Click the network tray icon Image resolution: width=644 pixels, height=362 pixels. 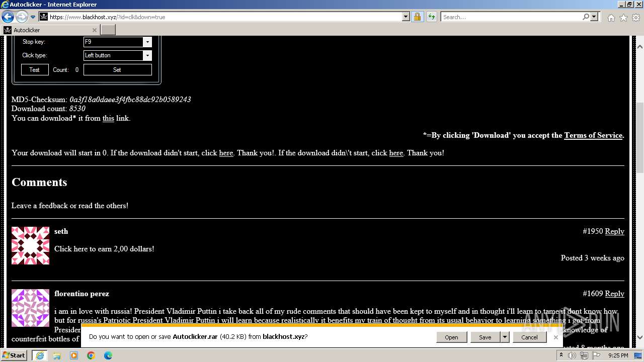tap(584, 355)
